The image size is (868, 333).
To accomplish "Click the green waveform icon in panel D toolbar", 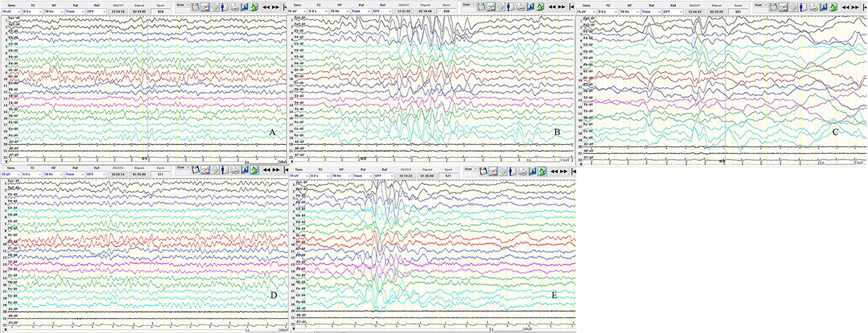I will [255, 169].
